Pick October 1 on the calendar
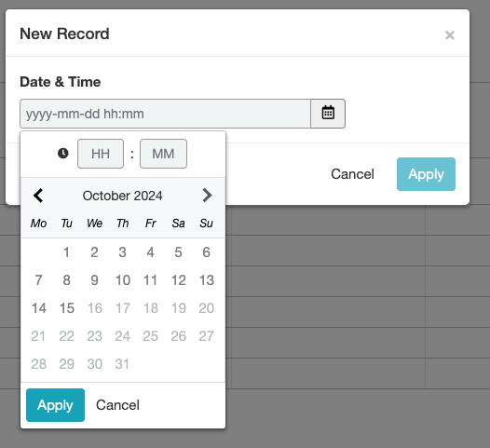 (66, 252)
